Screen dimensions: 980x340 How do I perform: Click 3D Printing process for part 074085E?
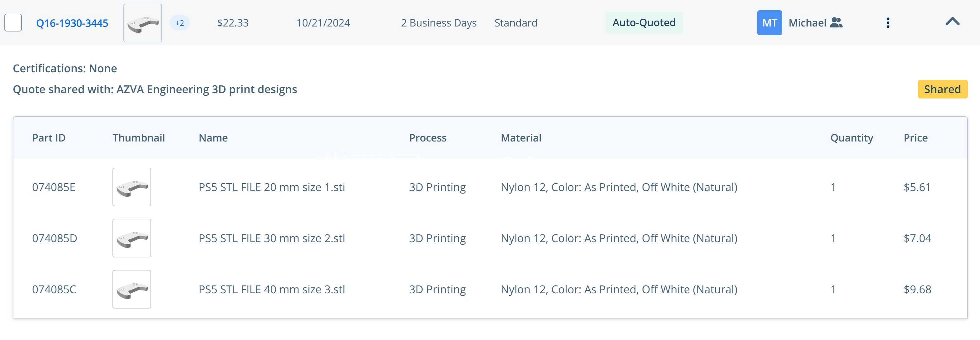437,187
